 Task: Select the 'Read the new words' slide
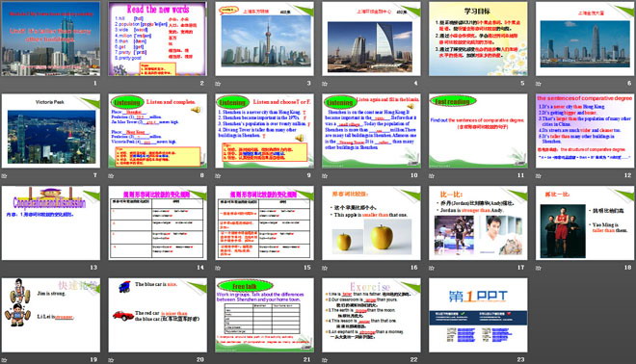pyautogui.click(x=157, y=39)
